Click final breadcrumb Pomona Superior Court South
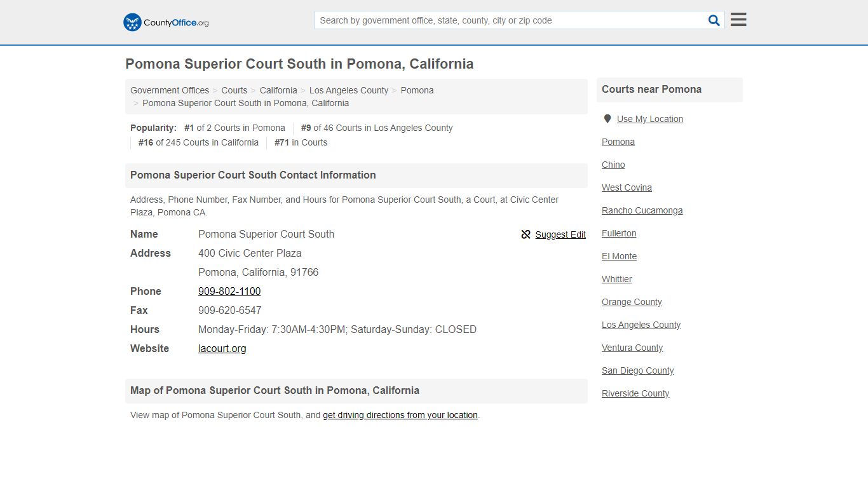 [x=245, y=103]
